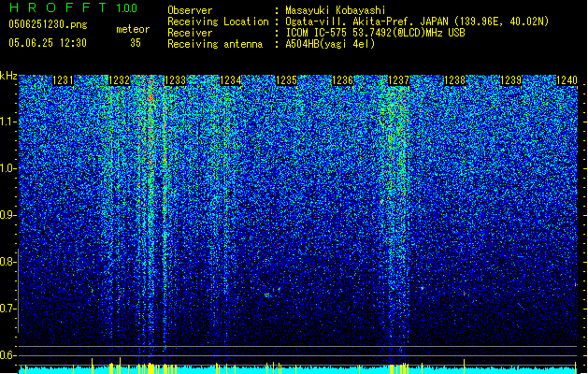The width and height of the screenshot is (588, 374).
Task: Click the 1.0 kHz axis label
Action: (8, 168)
